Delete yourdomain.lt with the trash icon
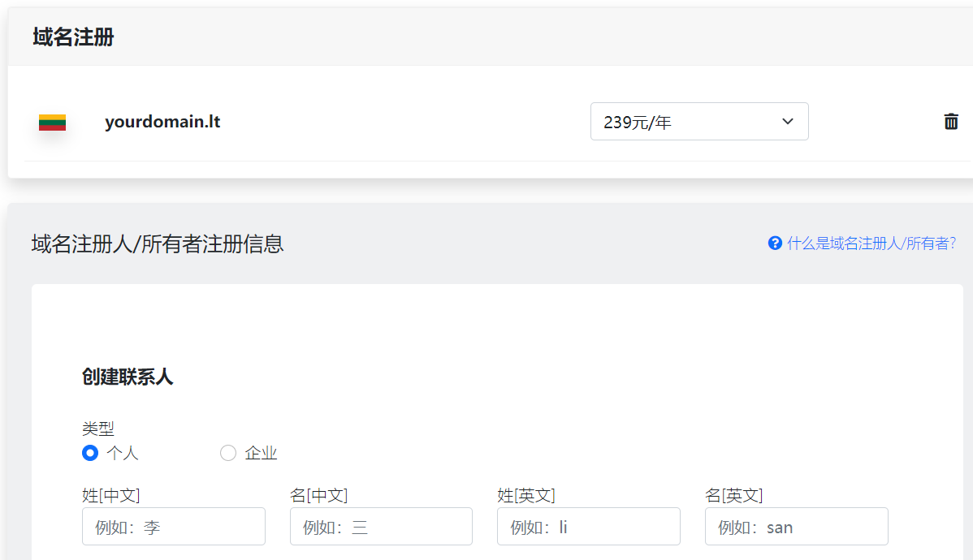Viewport: 973px width, 560px height. click(950, 122)
